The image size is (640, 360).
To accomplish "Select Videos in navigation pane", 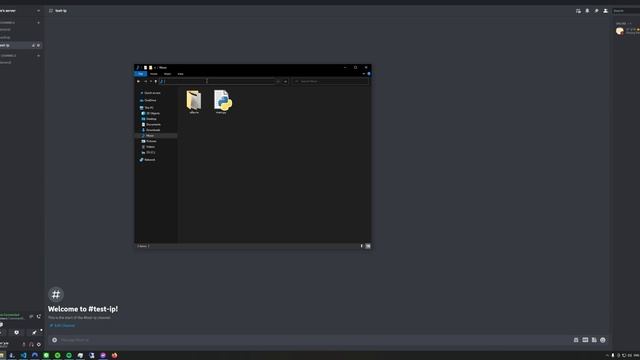I will click(150, 147).
